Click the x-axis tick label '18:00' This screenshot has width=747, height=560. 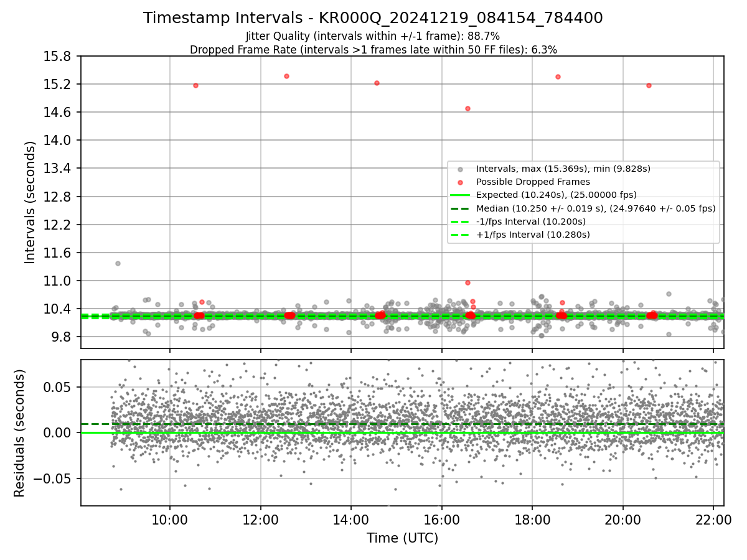(532, 519)
